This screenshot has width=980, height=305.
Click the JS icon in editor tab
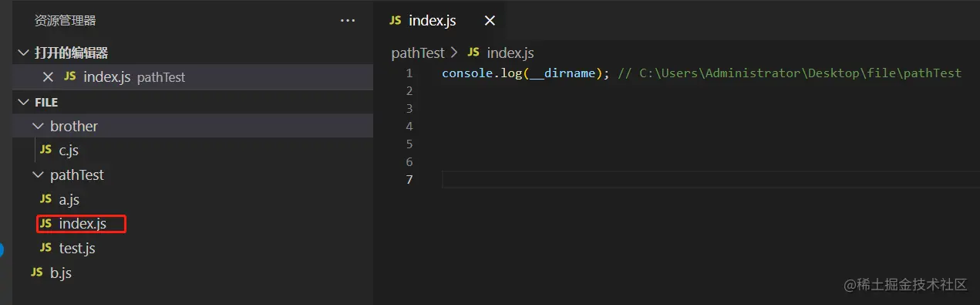pos(396,21)
